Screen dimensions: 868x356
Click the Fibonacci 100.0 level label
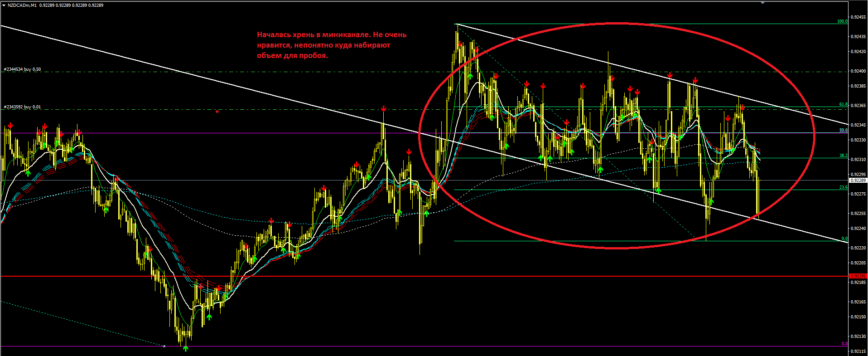point(842,21)
